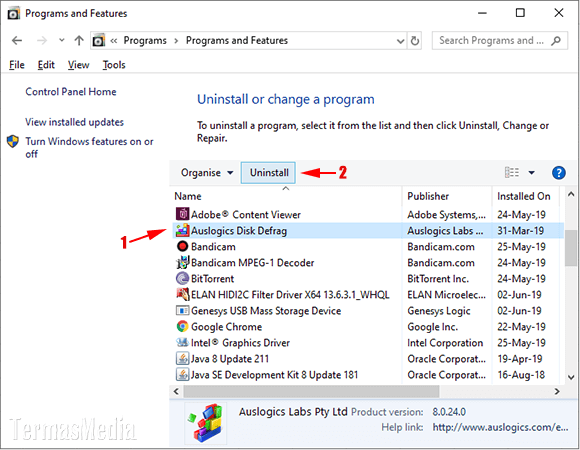Open the View menu
The width and height of the screenshot is (580, 450).
(78, 65)
